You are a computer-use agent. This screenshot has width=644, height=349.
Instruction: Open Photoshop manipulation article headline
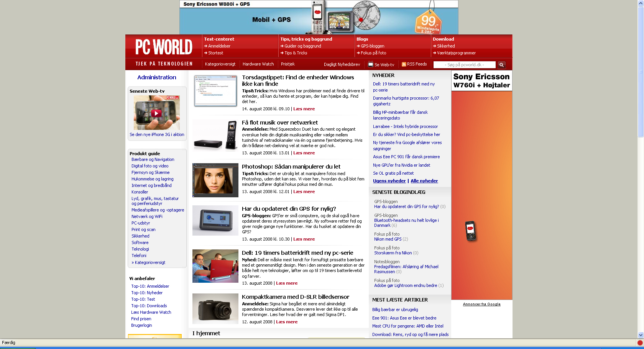pyautogui.click(x=291, y=167)
